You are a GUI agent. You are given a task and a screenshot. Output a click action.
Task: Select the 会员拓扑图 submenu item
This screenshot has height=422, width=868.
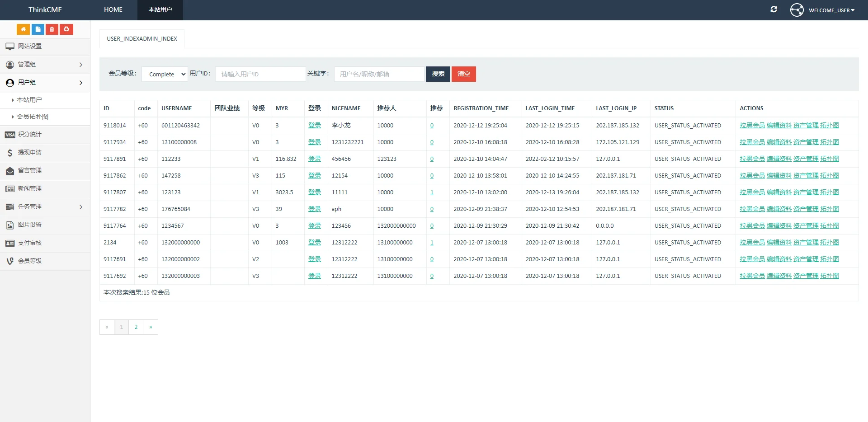tap(33, 117)
